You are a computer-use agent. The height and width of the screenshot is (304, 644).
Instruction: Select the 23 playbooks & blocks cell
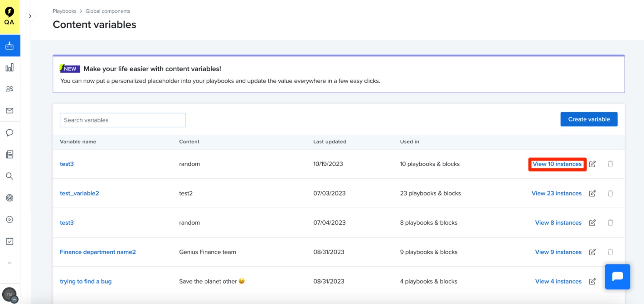click(x=430, y=193)
